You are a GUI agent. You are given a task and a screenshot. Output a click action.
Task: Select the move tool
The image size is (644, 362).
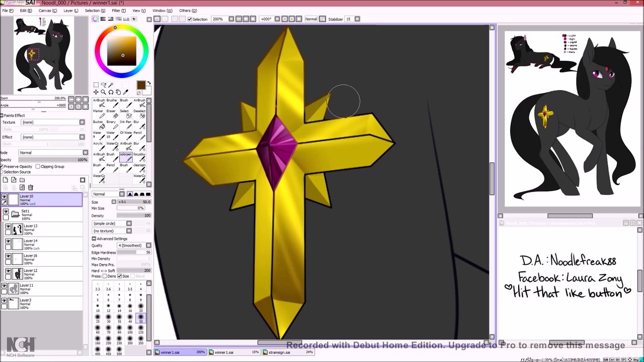coord(96,92)
